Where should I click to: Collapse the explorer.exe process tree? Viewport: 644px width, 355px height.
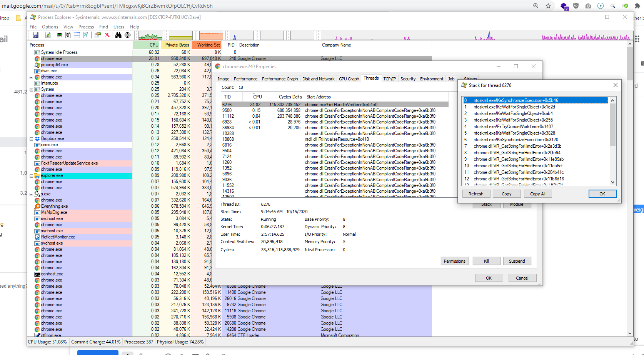point(32,176)
